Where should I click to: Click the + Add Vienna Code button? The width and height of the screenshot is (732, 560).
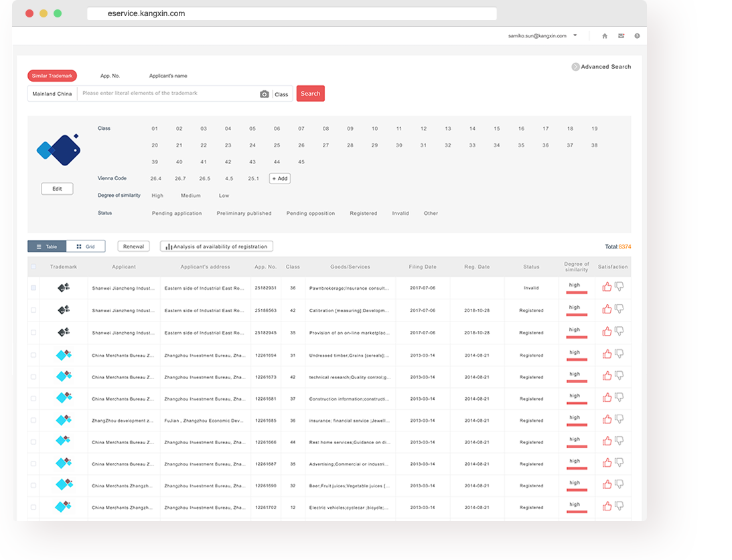point(280,178)
